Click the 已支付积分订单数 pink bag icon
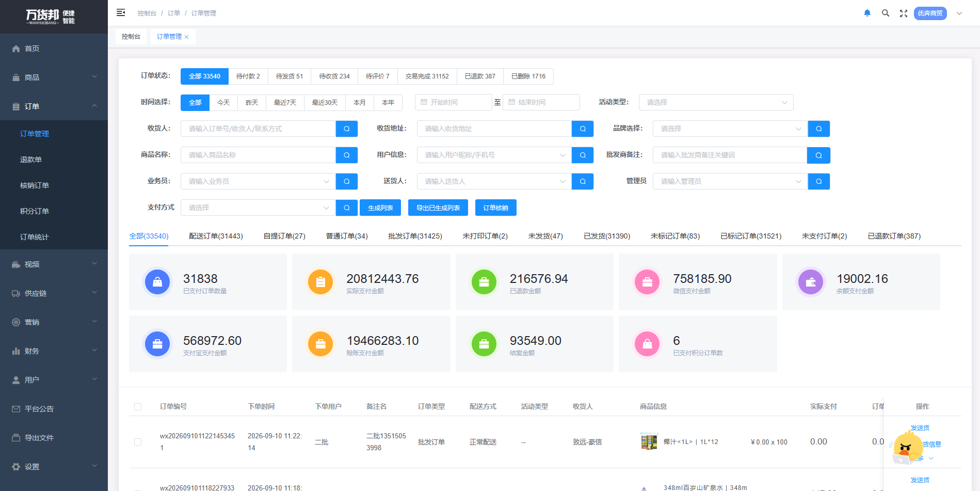Screen dimensions: 980x491 647,344
